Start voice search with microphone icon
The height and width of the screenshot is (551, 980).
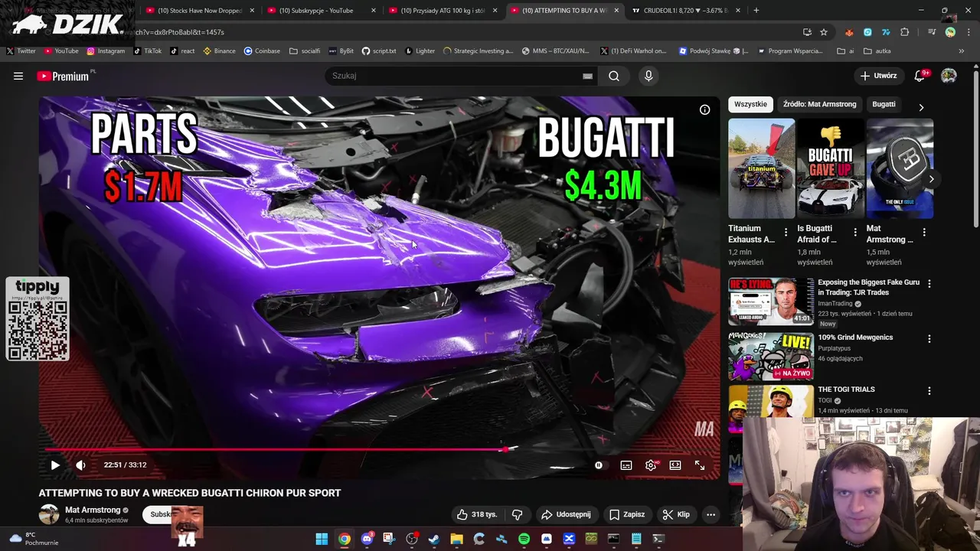coord(648,76)
